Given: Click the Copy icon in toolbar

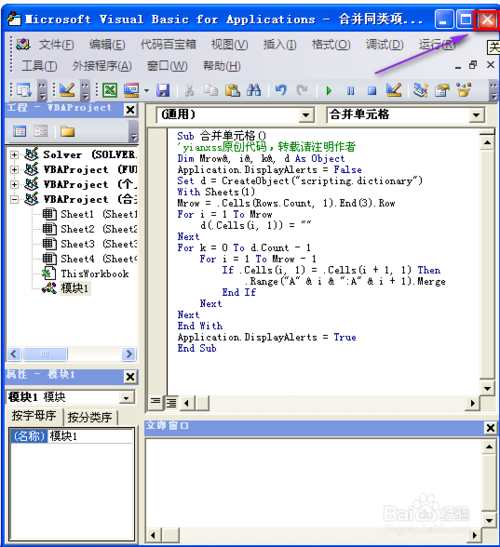Looking at the screenshot, I should (x=211, y=91).
